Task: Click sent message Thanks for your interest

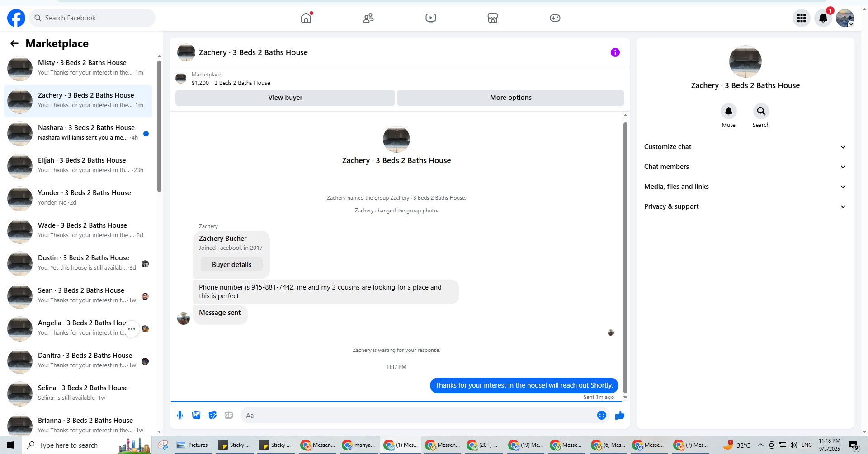Action: 524,385
